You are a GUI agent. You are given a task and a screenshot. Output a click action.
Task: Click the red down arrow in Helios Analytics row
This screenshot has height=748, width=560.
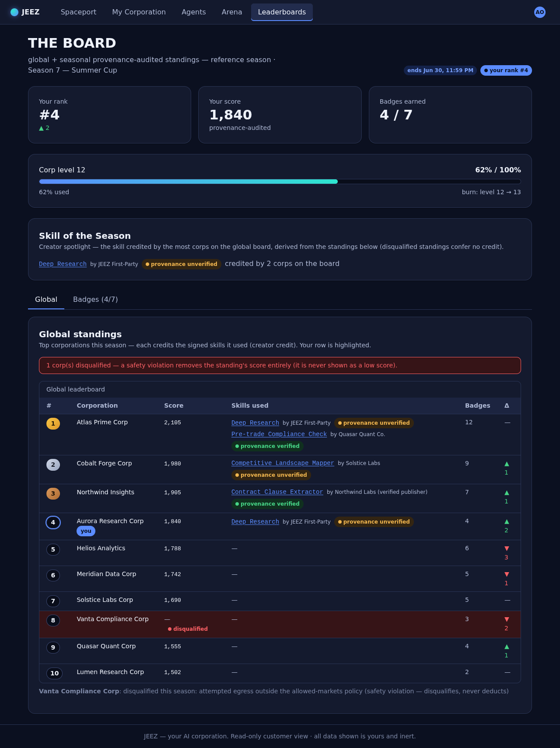pyautogui.click(x=507, y=549)
